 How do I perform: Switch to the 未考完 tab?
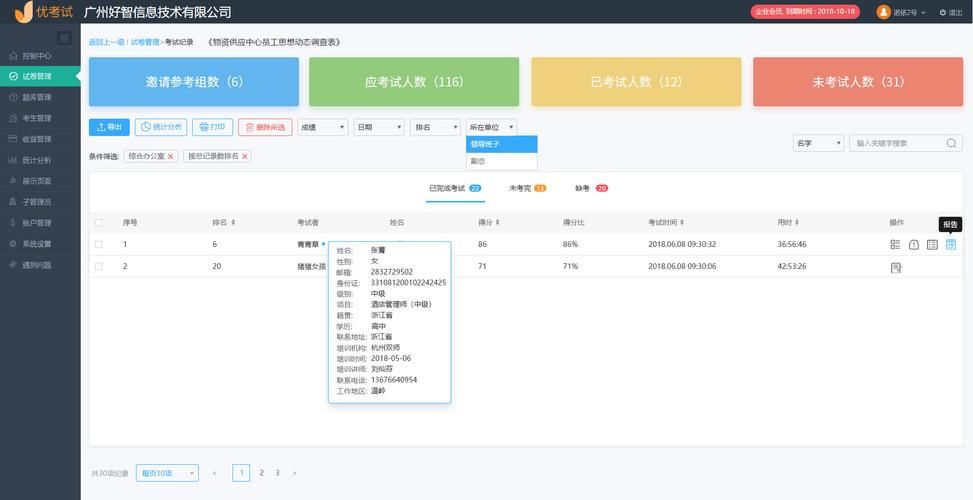click(527, 189)
